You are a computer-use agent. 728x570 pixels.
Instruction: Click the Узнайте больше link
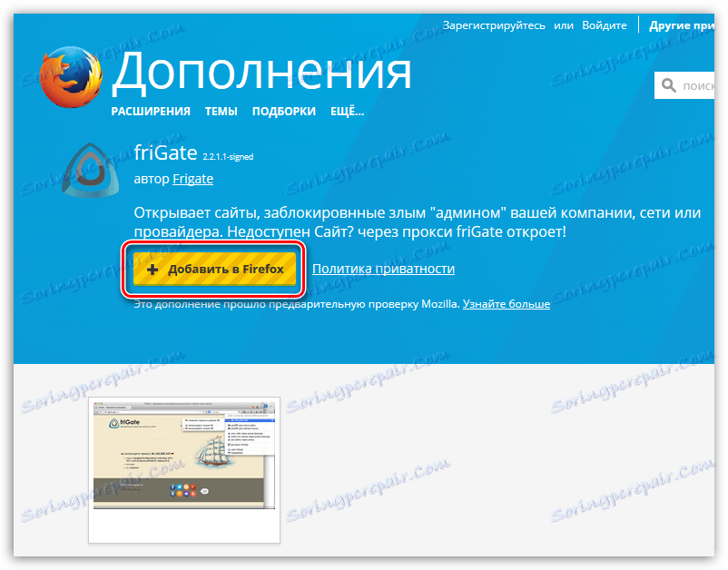(507, 304)
